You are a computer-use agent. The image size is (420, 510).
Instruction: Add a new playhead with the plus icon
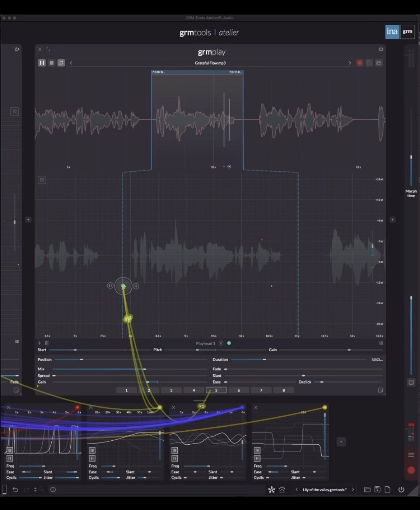click(39, 343)
